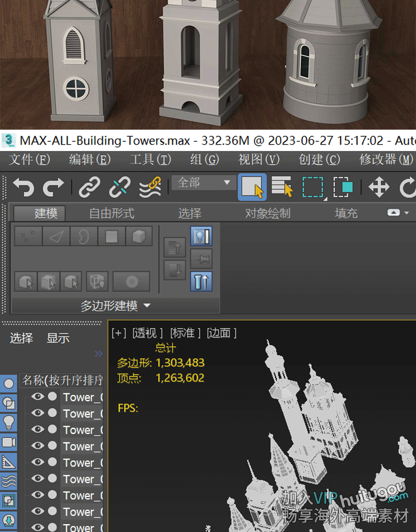Toggle the cameras filter in explorer sidebar
416x532 pixels.
pyautogui.click(x=9, y=442)
